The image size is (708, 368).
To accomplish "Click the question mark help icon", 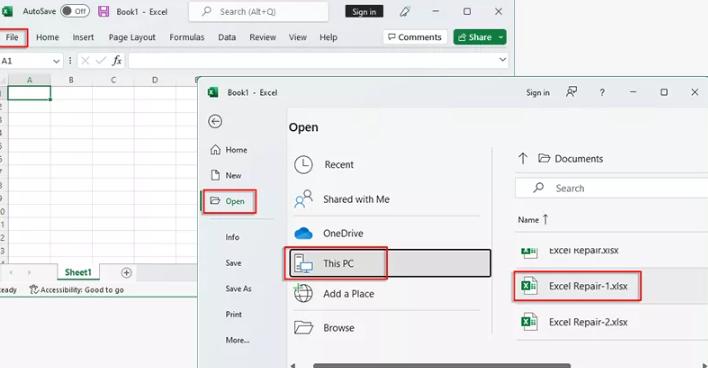I will coord(602,93).
